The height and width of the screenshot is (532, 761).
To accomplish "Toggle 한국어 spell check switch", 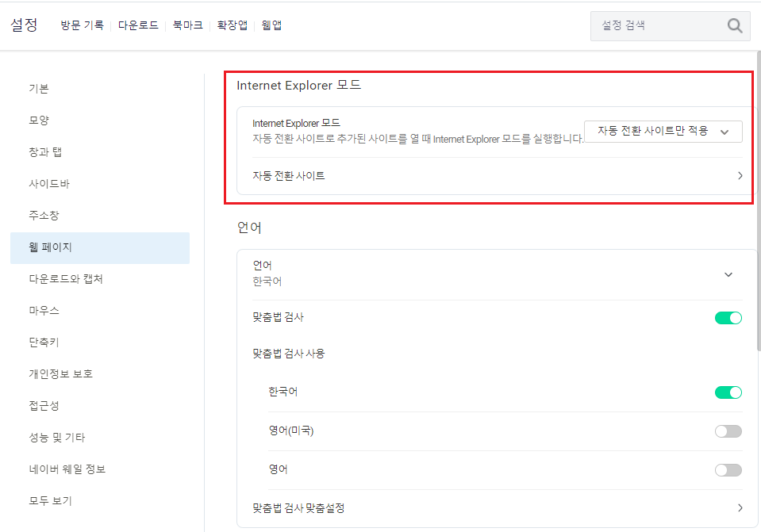I will (x=728, y=392).
